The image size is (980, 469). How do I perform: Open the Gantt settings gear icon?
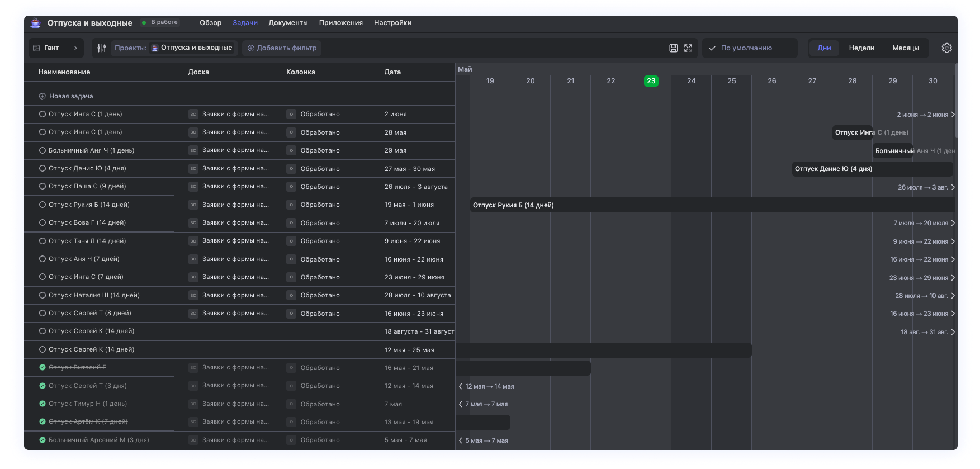(946, 48)
